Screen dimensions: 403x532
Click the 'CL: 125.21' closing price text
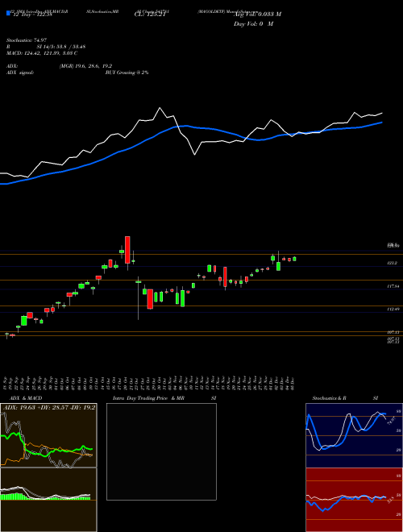pos(149,15)
